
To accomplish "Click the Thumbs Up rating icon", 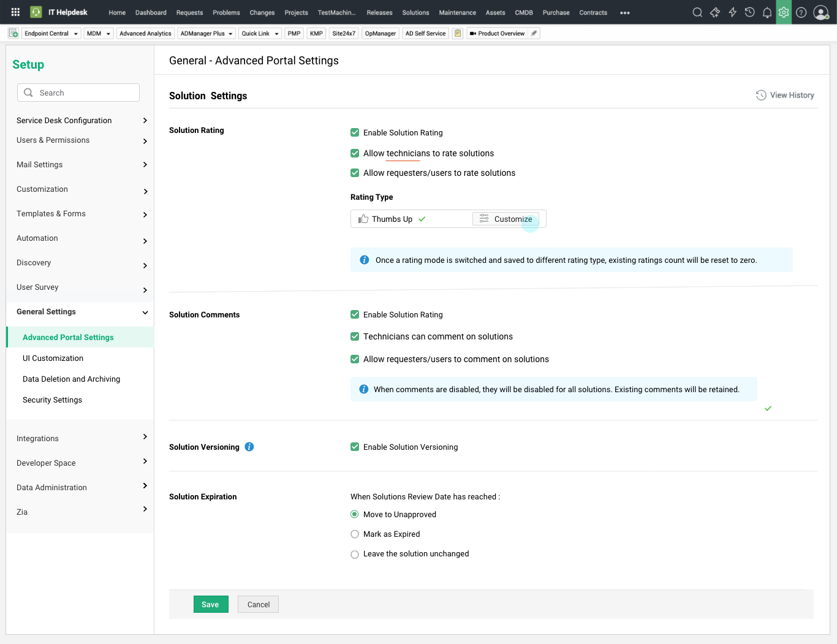I will pyautogui.click(x=363, y=219).
